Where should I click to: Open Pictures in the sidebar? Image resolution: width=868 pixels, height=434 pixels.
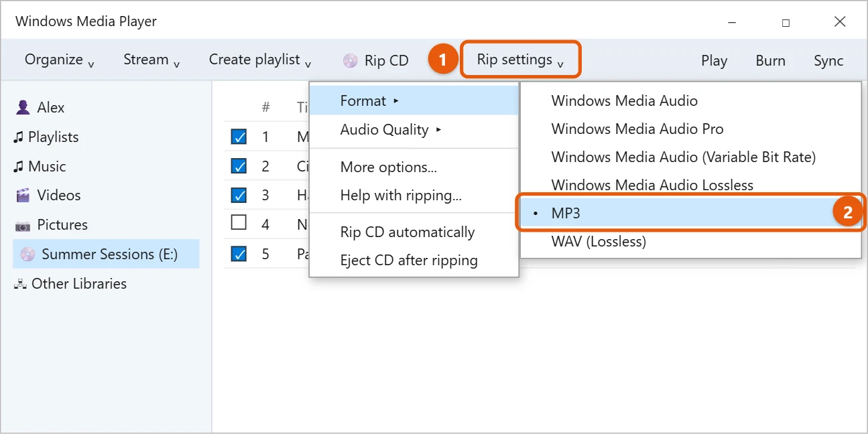[x=106, y=224]
